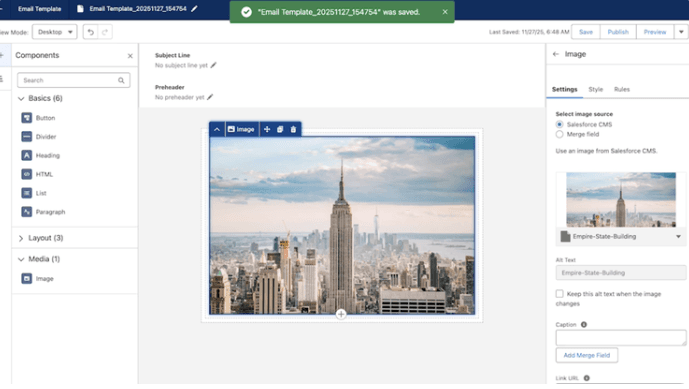Close the Components panel
This screenshot has height=389, width=689.
(x=130, y=56)
